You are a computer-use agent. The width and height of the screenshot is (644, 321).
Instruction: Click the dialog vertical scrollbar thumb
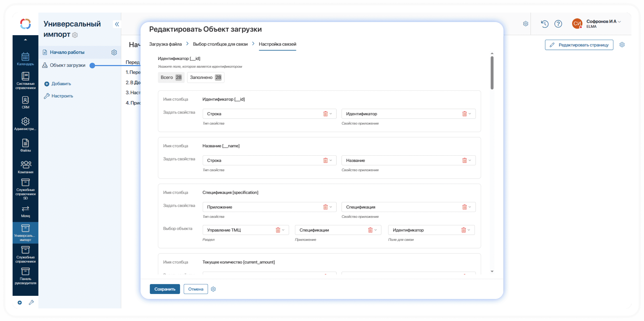(492, 73)
